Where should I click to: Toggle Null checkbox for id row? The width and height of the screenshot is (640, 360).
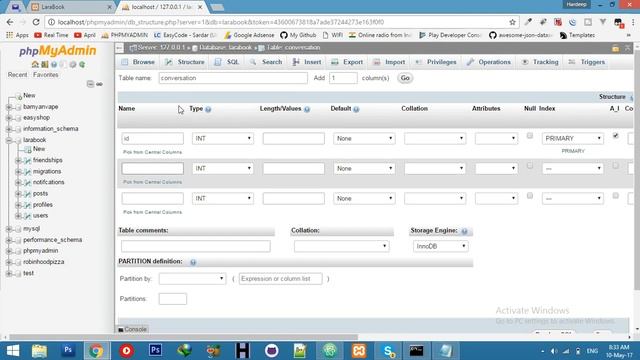pyautogui.click(x=529, y=136)
